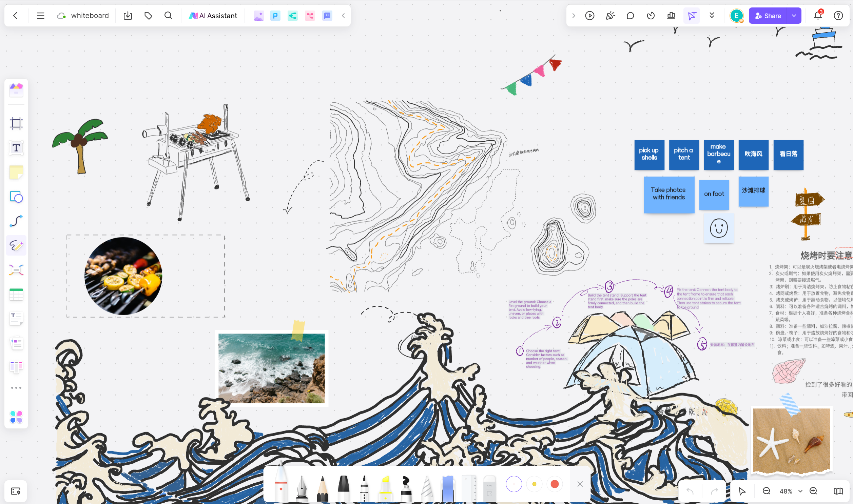Click the AI Assistant button in toolbar
The width and height of the screenshot is (853, 504).
tap(213, 16)
